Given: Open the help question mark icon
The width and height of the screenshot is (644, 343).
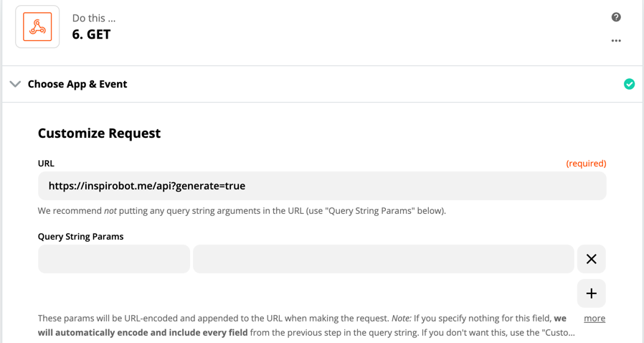Looking at the screenshot, I should pos(616,17).
